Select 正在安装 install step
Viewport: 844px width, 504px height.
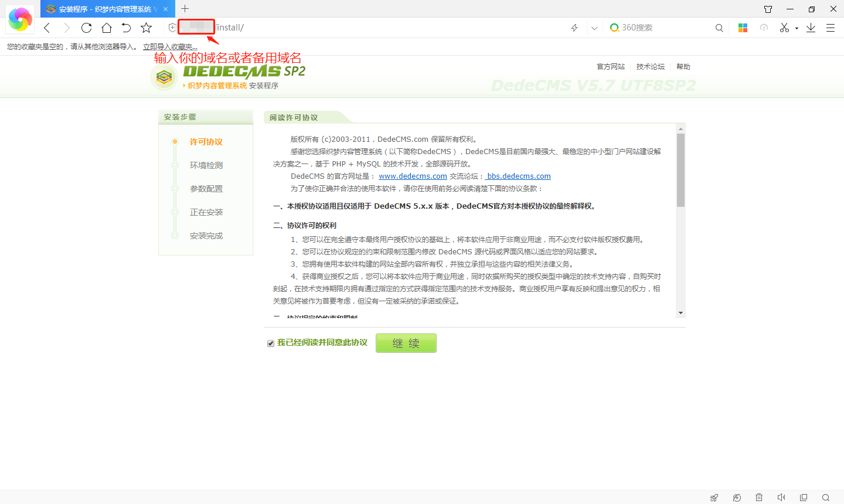206,212
